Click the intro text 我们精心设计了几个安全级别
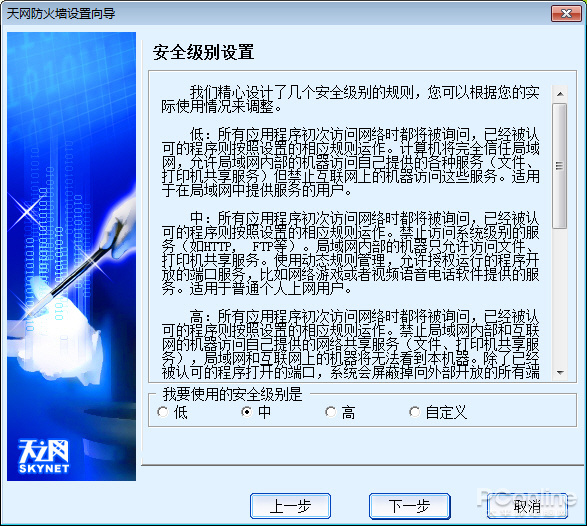 point(350,100)
